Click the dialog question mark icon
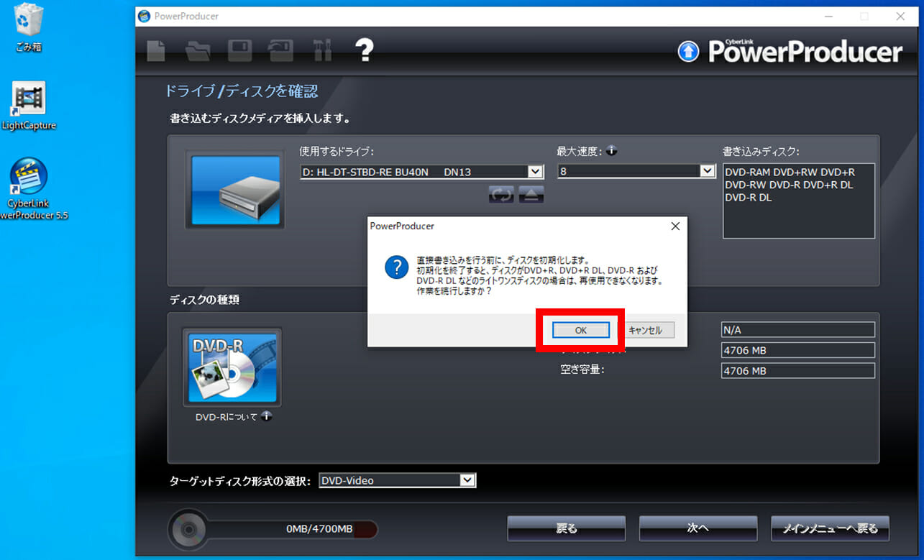The image size is (924, 560). coord(397,268)
